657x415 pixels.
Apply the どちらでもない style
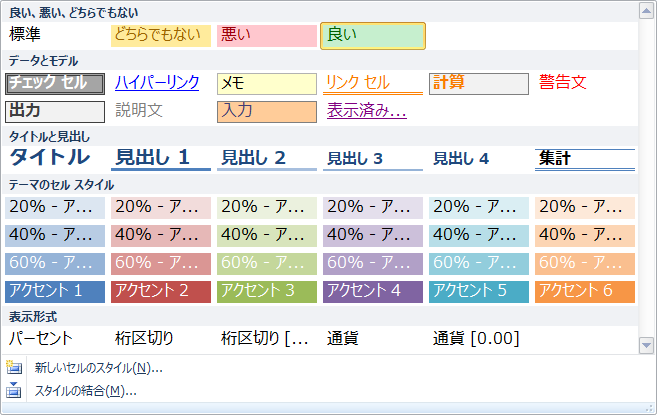161,35
